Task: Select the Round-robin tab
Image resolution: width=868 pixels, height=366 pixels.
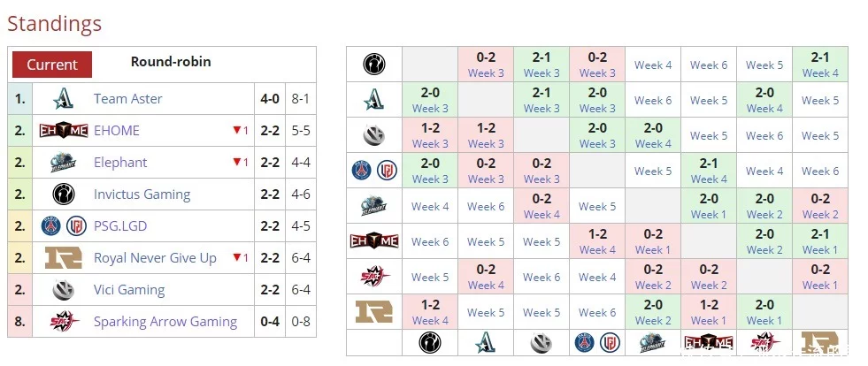Action: (171, 61)
